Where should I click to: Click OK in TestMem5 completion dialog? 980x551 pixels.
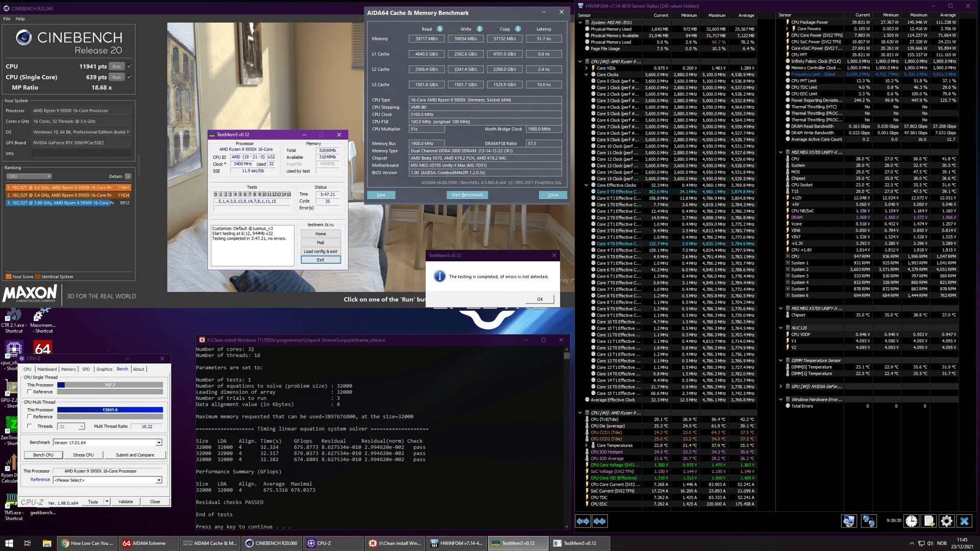click(540, 299)
